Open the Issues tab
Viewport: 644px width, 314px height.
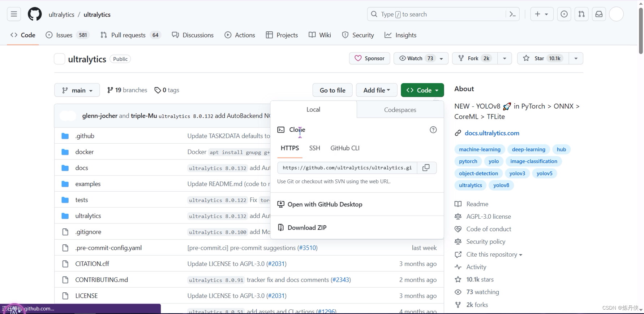68,35
